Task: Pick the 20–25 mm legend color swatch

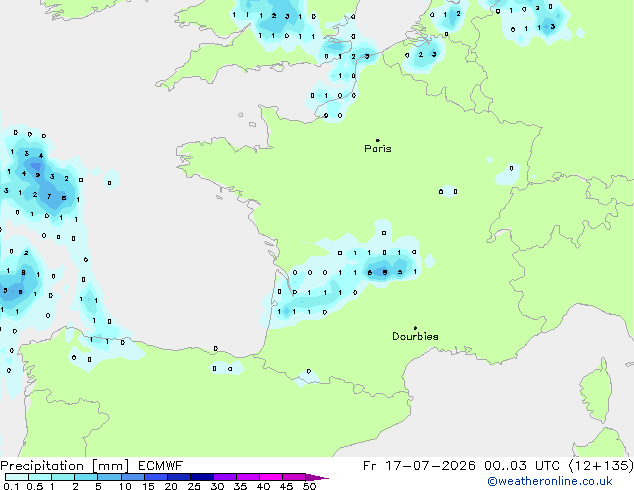Action: click(x=179, y=477)
